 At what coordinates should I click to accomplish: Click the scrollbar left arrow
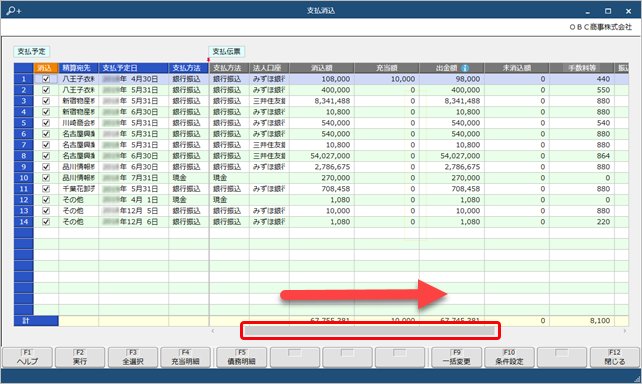[x=212, y=331]
